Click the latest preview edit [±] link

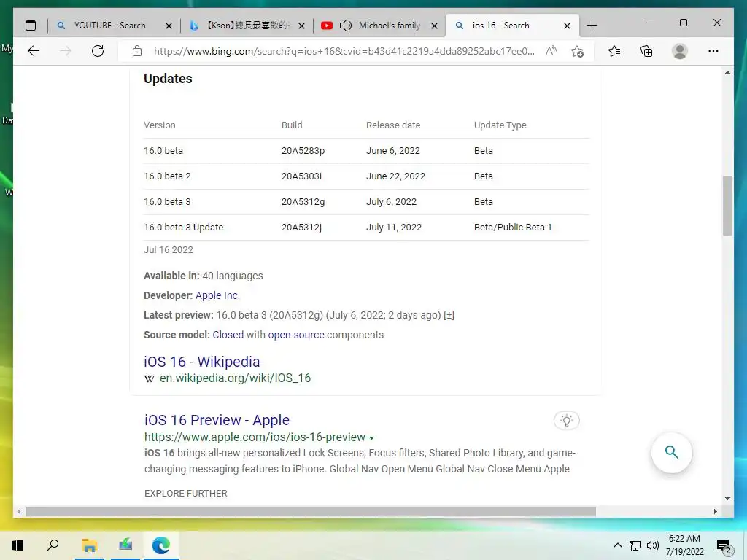click(x=449, y=315)
